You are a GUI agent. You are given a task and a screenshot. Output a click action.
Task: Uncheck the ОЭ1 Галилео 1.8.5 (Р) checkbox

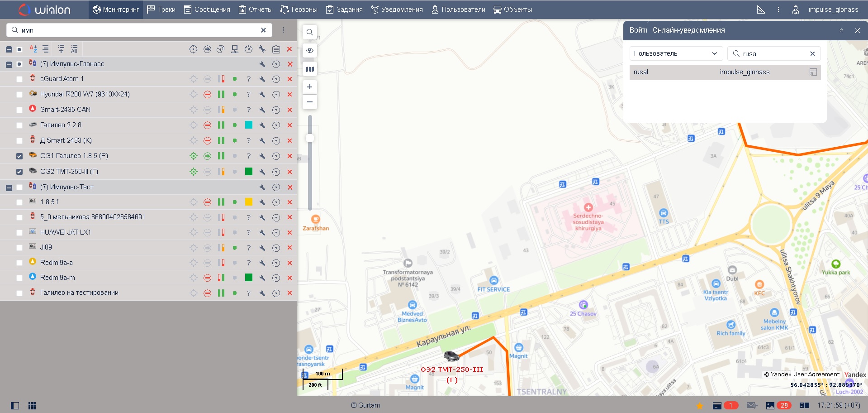tap(19, 156)
